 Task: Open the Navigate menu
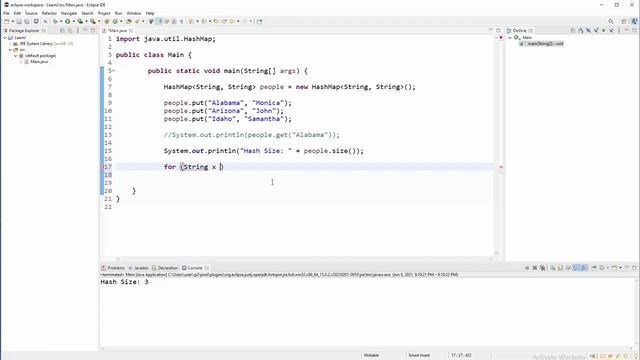[x=69, y=13]
